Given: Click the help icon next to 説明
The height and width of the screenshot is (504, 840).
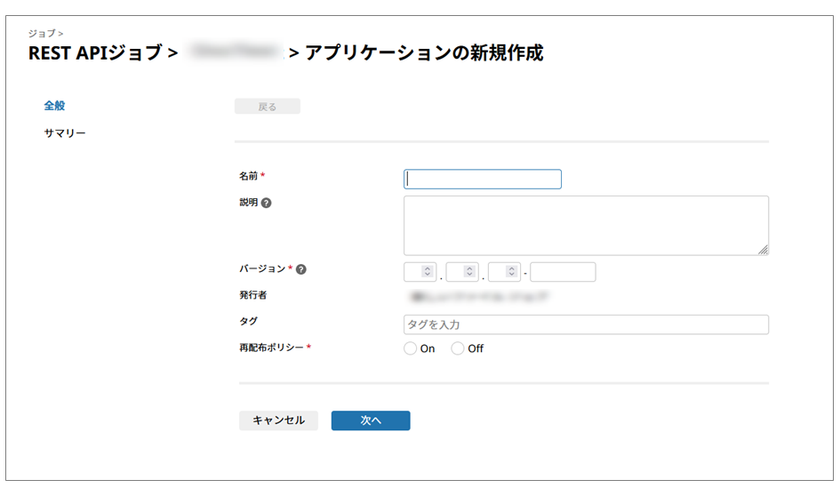Looking at the screenshot, I should pyautogui.click(x=267, y=203).
